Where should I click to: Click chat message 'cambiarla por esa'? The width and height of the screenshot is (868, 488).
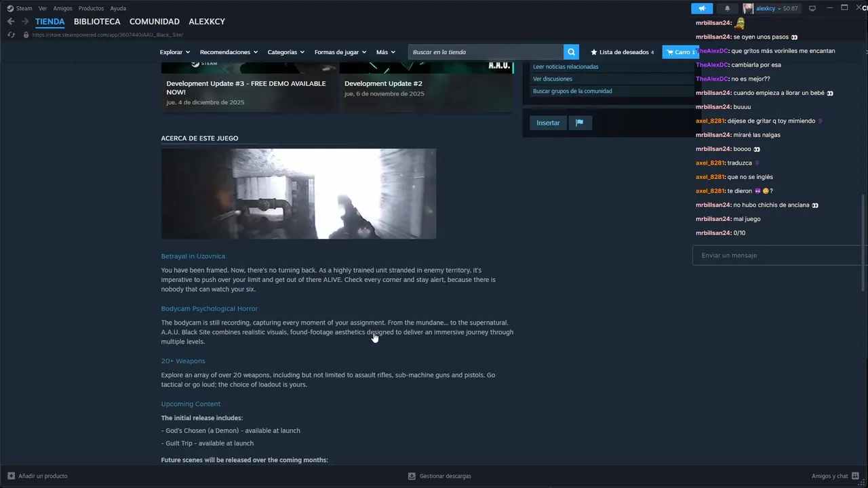(x=756, y=65)
